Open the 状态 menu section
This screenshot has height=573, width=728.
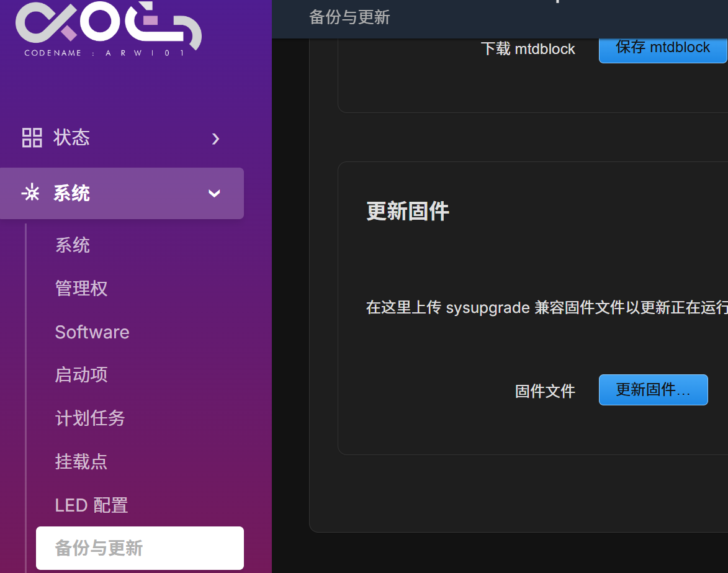tap(122, 138)
